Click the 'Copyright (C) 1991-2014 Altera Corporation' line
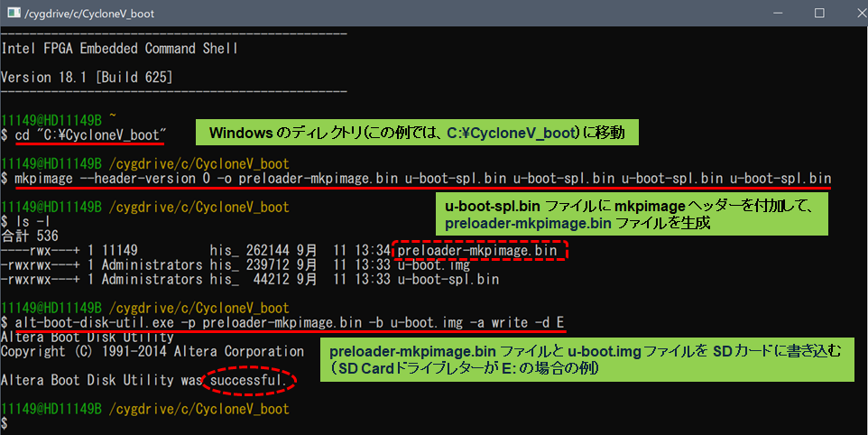The width and height of the screenshot is (868, 435). [152, 351]
